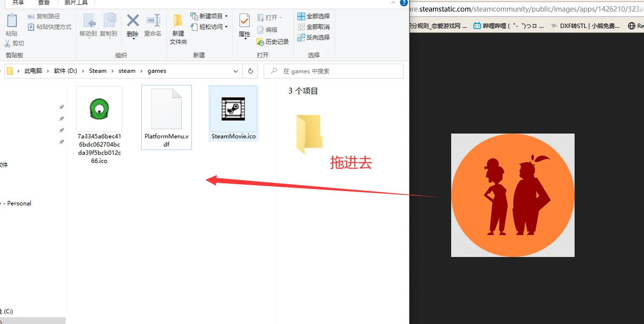This screenshot has height=324, width=644.
Task: Create a new folder with 新建文件夹
Action: (x=178, y=29)
